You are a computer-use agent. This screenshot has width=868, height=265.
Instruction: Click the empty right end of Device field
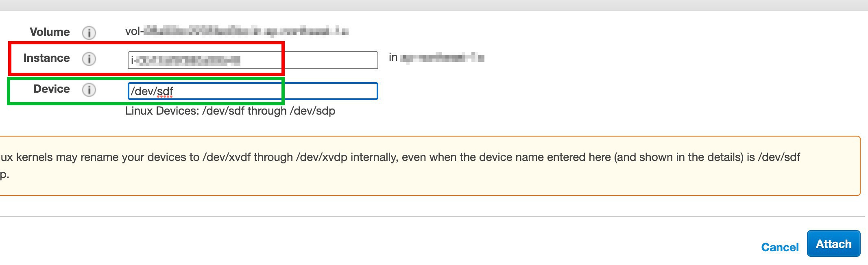point(329,91)
